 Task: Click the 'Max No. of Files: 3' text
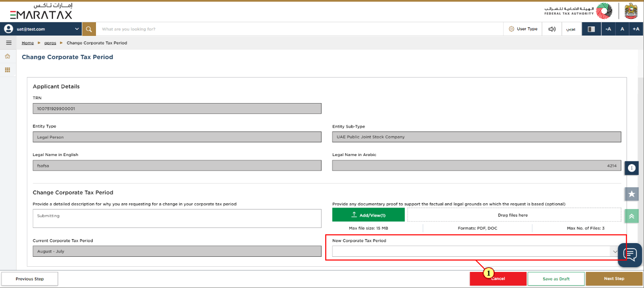click(585, 228)
